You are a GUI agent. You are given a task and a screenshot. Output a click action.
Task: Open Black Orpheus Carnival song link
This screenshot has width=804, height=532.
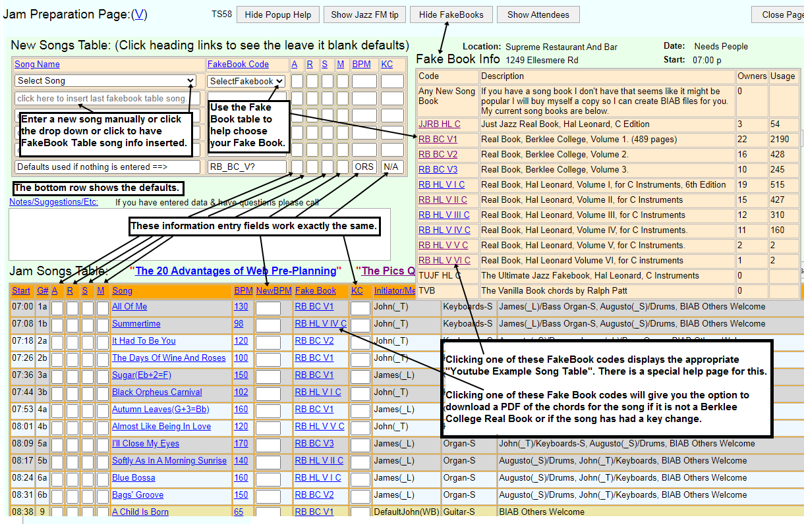[157, 392]
